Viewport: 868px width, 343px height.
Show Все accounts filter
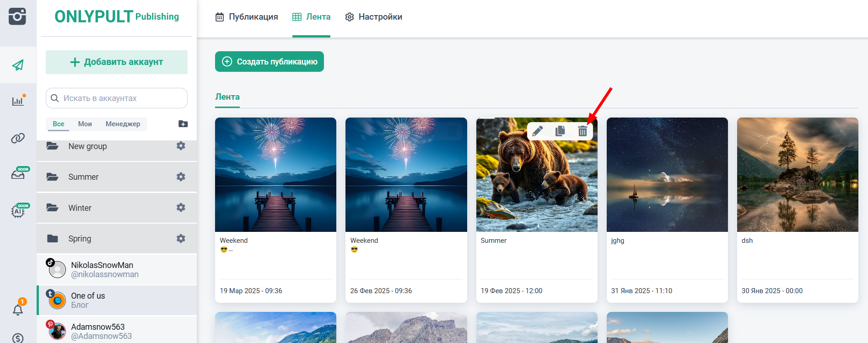click(x=58, y=124)
